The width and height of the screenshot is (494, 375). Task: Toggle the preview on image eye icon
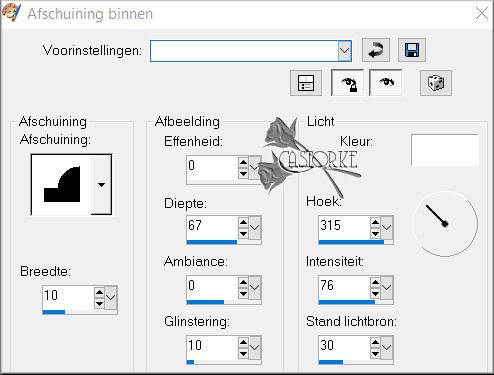click(x=386, y=83)
